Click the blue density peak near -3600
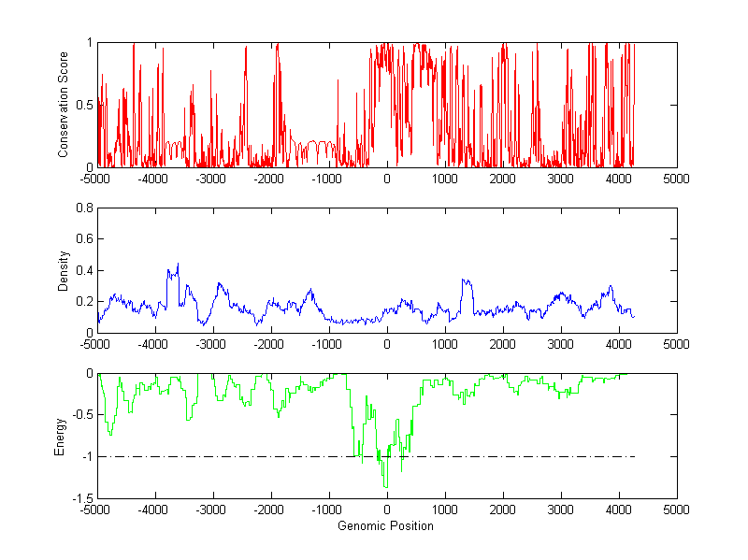 (x=178, y=265)
